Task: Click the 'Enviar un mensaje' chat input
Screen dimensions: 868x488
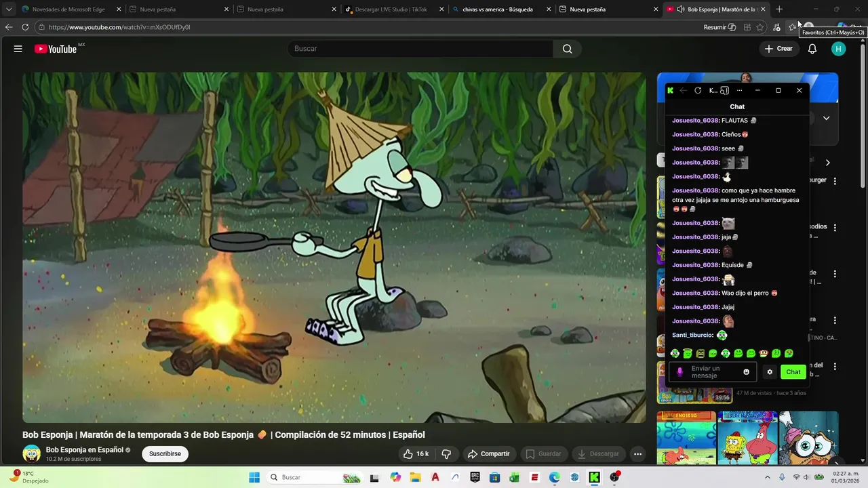Action: [x=712, y=372]
